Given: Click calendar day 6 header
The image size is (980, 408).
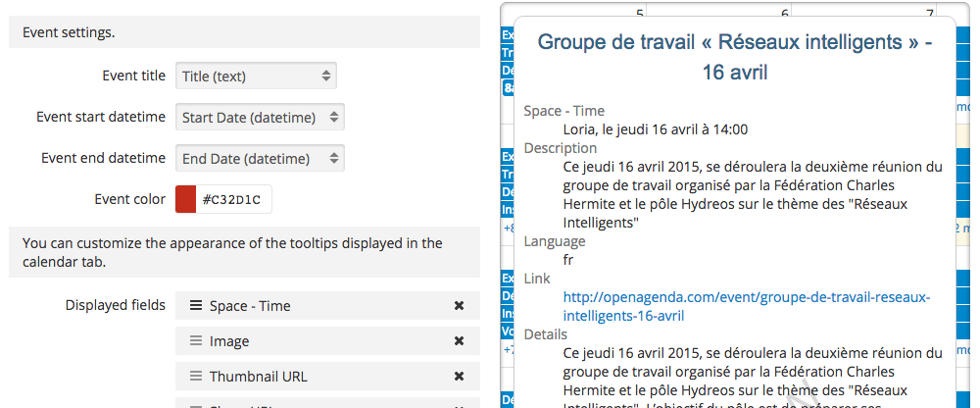Looking at the screenshot, I should [784, 13].
